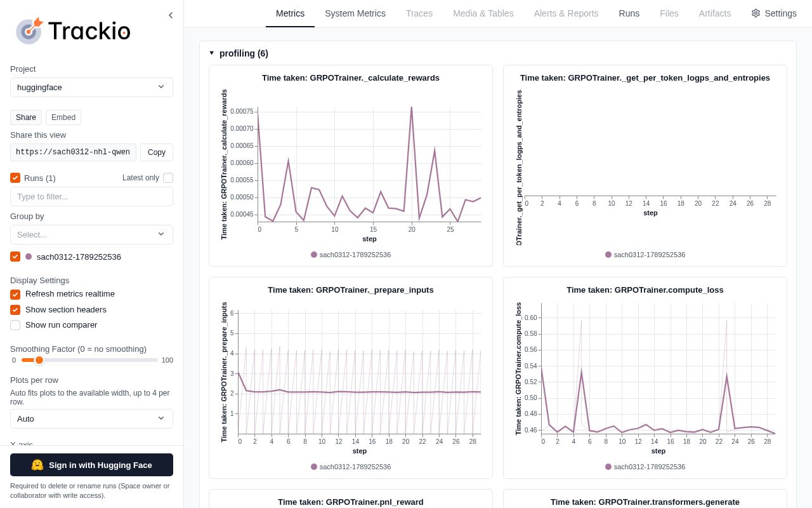Click the "Plots per row" label
The width and height of the screenshot is (812, 508).
click(x=34, y=380)
